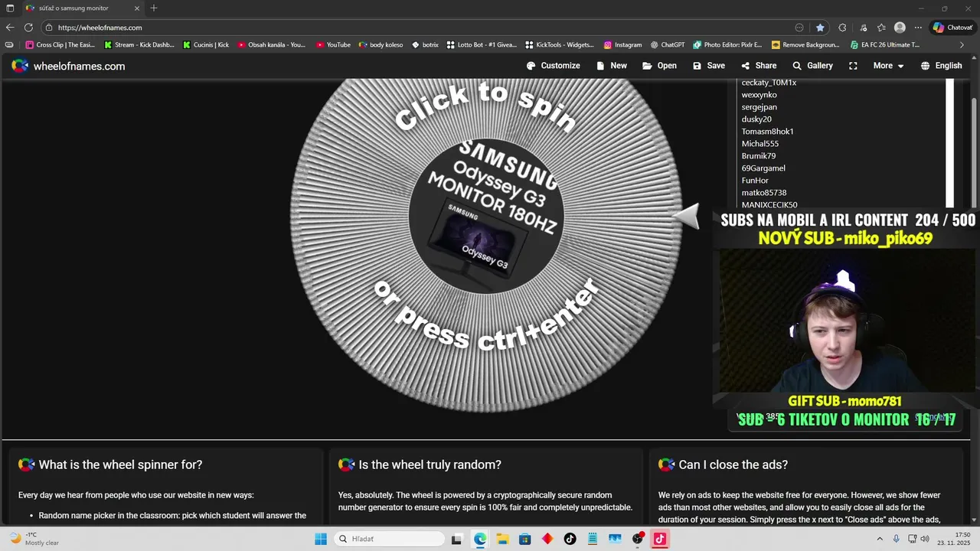Select entry 'Brumik79' in the list
This screenshot has width=980, height=551.
tap(759, 156)
